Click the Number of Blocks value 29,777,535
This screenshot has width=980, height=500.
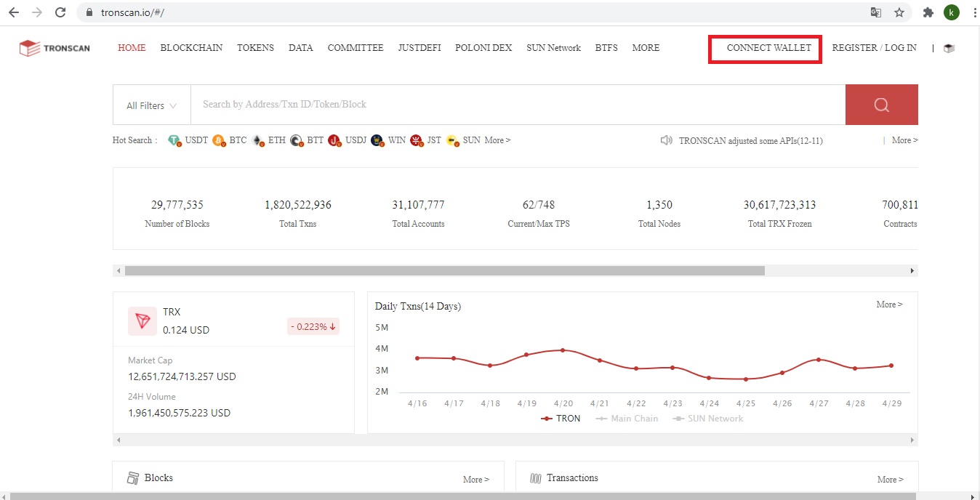[177, 205]
